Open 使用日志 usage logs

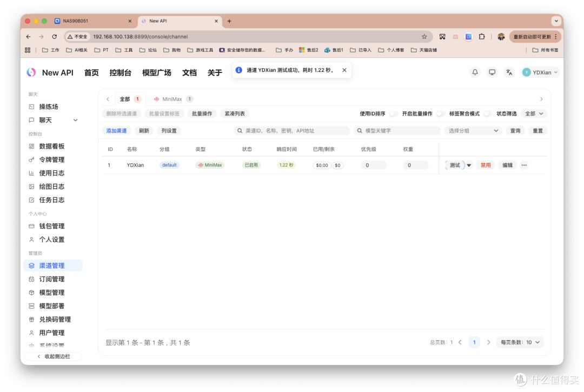[53, 173]
